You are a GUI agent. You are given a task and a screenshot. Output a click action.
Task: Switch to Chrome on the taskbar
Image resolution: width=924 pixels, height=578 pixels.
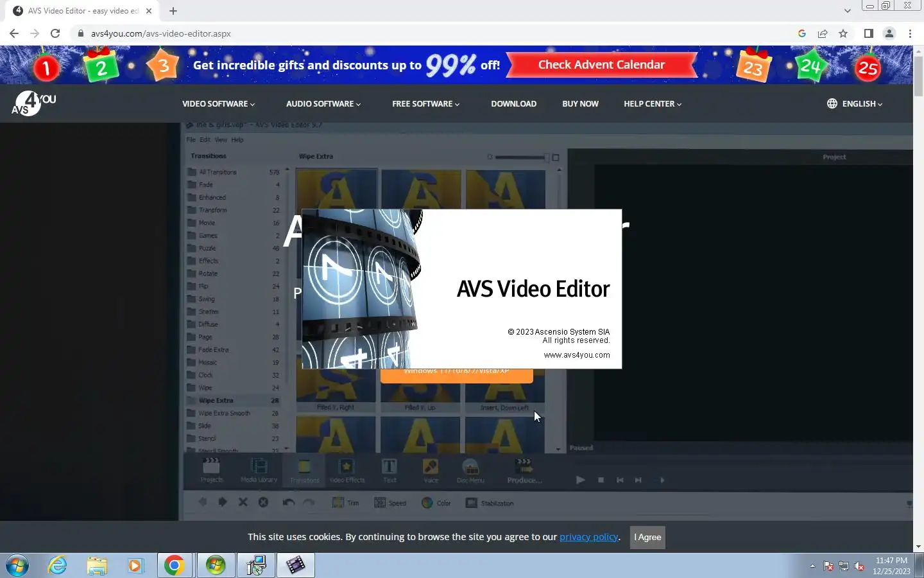175,565
